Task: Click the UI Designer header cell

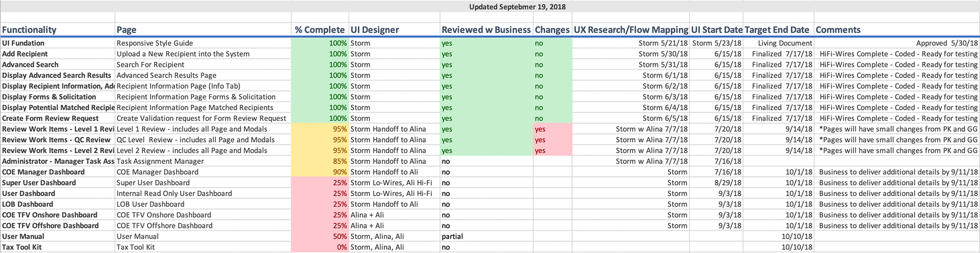Action: (x=394, y=30)
